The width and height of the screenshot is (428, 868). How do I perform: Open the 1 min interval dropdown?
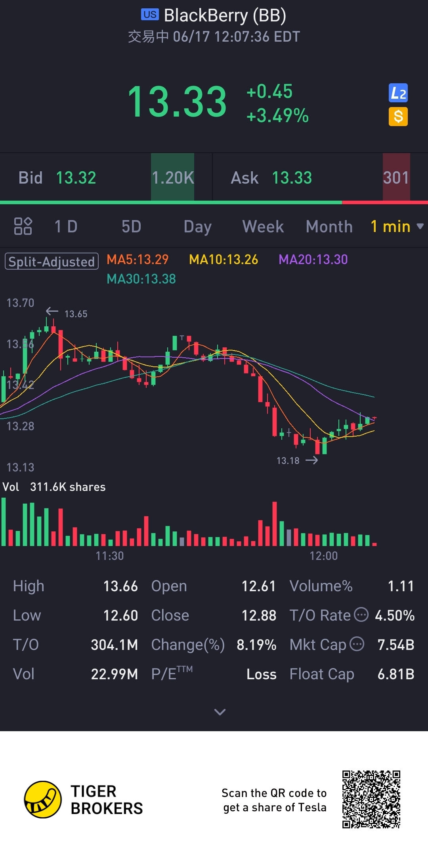(397, 226)
